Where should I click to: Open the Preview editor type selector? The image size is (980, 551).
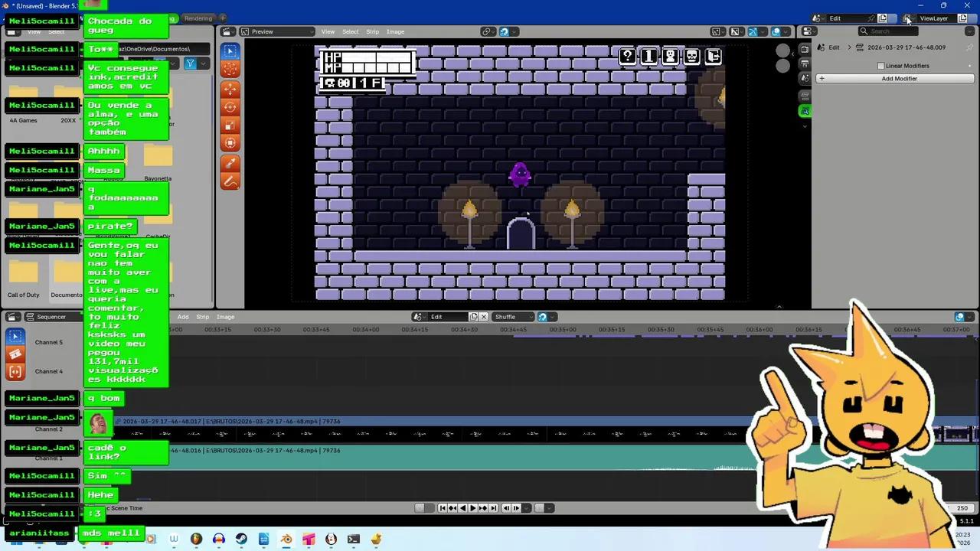click(227, 31)
